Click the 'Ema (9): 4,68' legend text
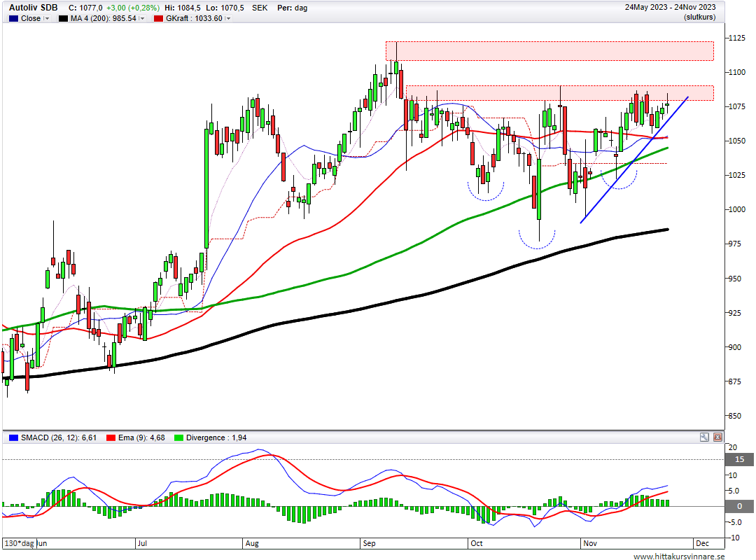756x560 pixels. [141, 437]
